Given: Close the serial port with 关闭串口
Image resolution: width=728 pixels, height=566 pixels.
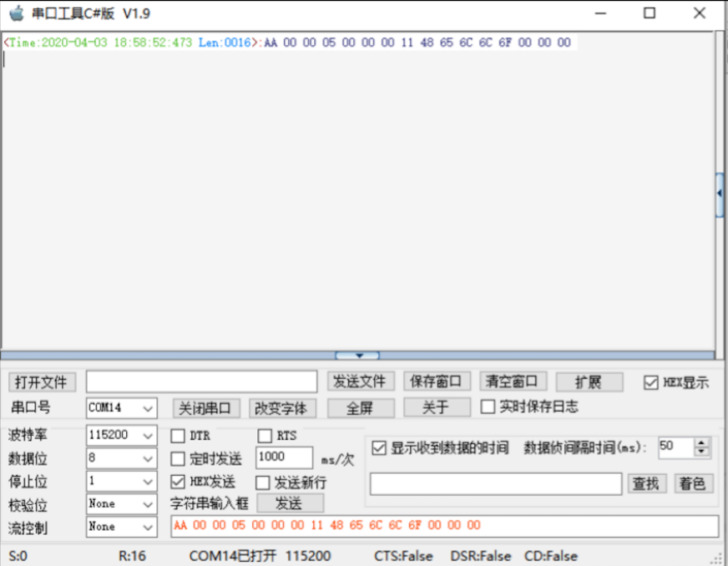Looking at the screenshot, I should point(205,408).
